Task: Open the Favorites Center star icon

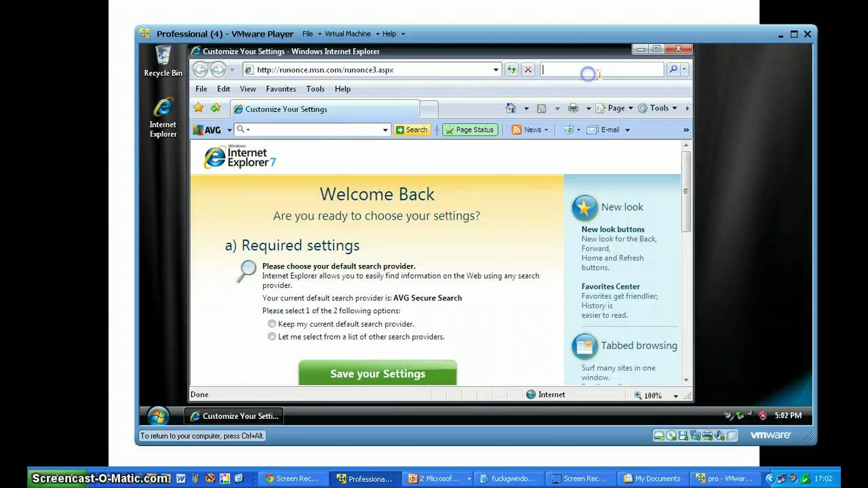Action: click(198, 108)
